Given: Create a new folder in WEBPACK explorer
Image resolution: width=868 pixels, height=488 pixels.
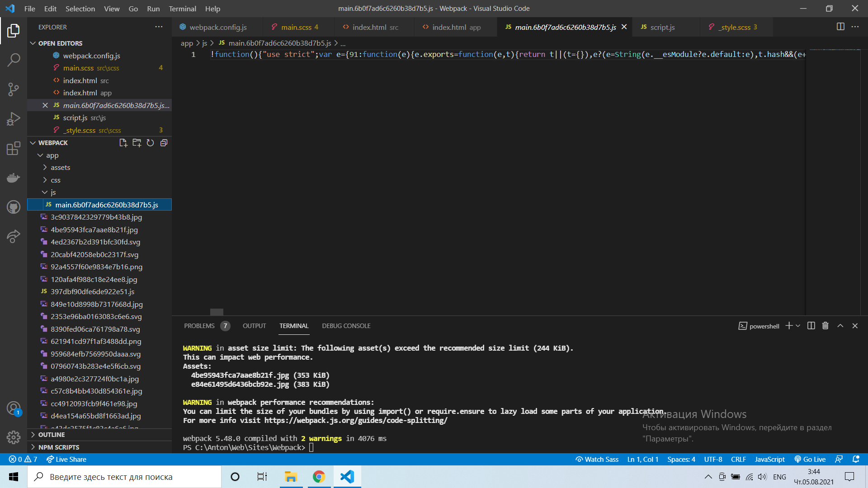Looking at the screenshot, I should (x=137, y=143).
